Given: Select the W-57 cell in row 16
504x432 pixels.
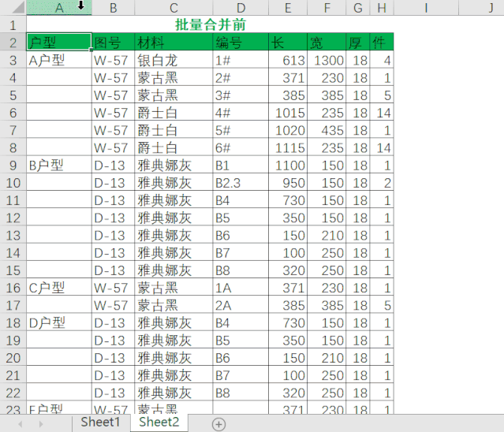Looking at the screenshot, I should click(x=113, y=288).
